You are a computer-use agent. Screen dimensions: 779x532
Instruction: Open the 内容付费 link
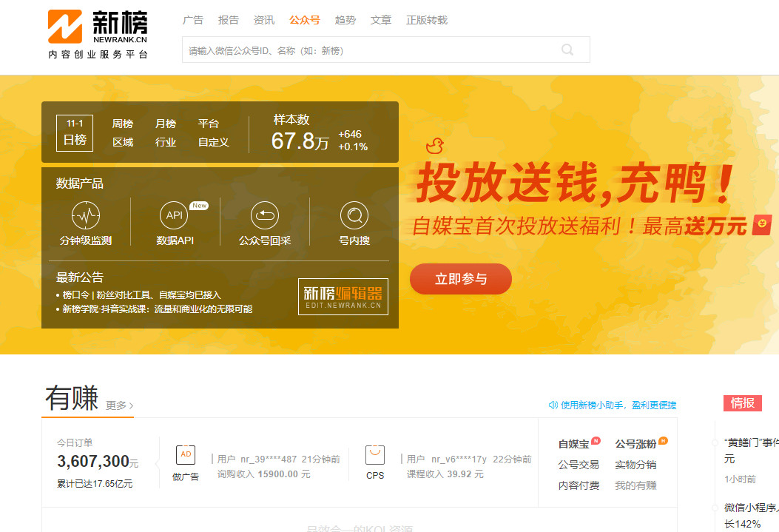pos(579,486)
